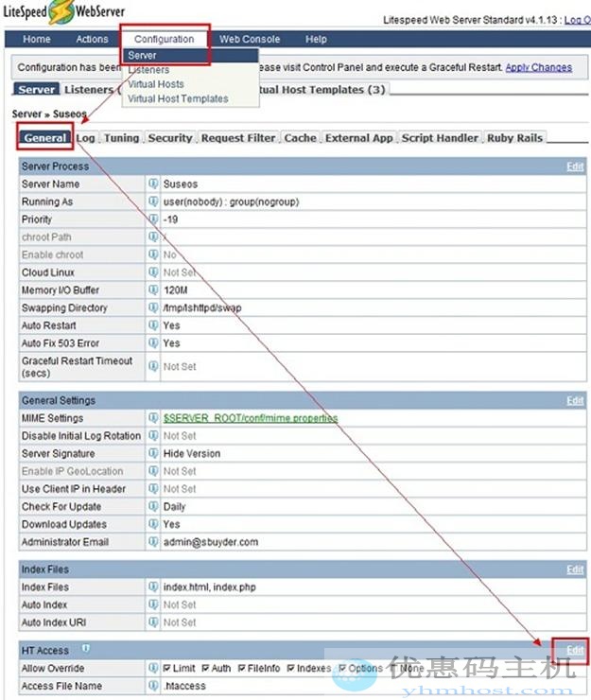Viewport: 591px width, 700px height.
Task: Switch to the Security tab
Action: [x=170, y=138]
